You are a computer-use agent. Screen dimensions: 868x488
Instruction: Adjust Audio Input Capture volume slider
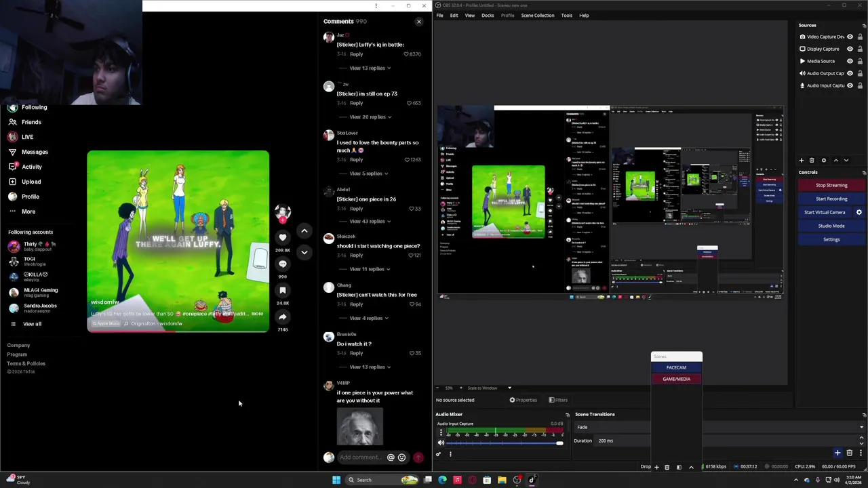505,443
